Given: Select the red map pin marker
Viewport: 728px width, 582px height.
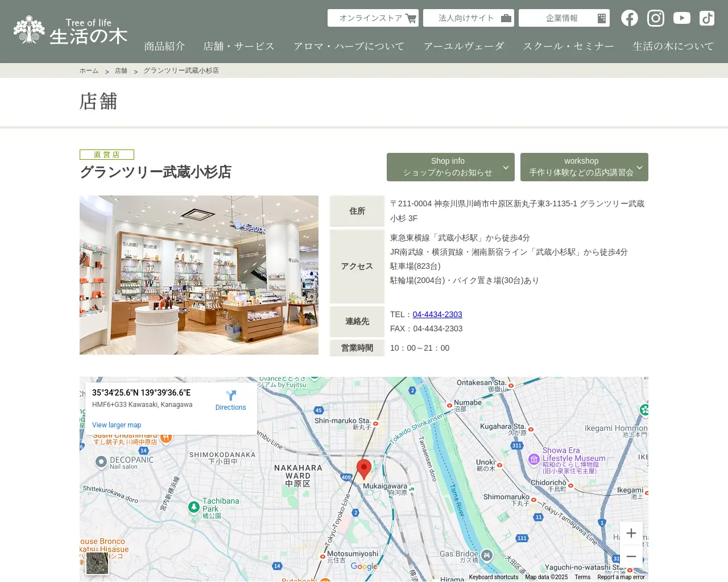Looking at the screenshot, I should (x=365, y=467).
